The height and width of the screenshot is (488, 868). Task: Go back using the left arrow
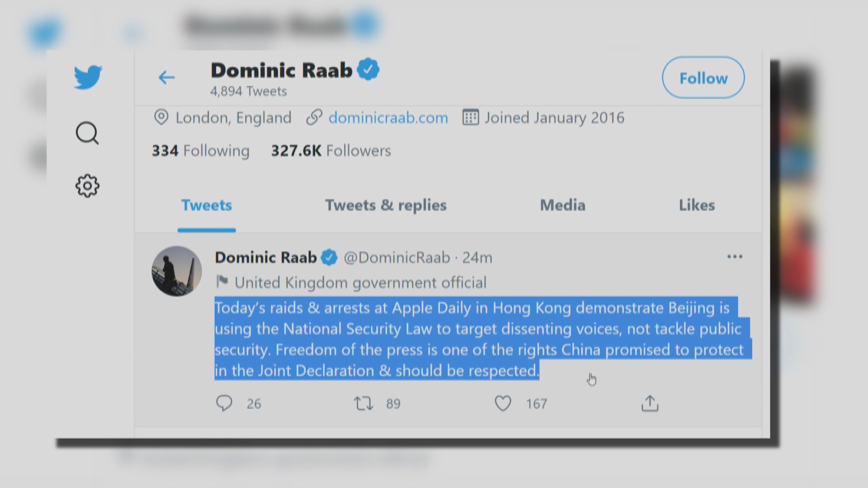point(166,77)
